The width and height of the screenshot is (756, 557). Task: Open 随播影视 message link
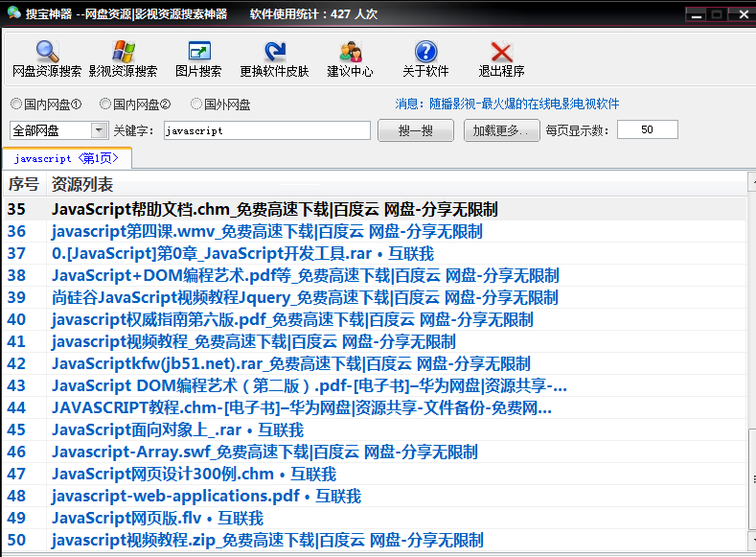[507, 104]
